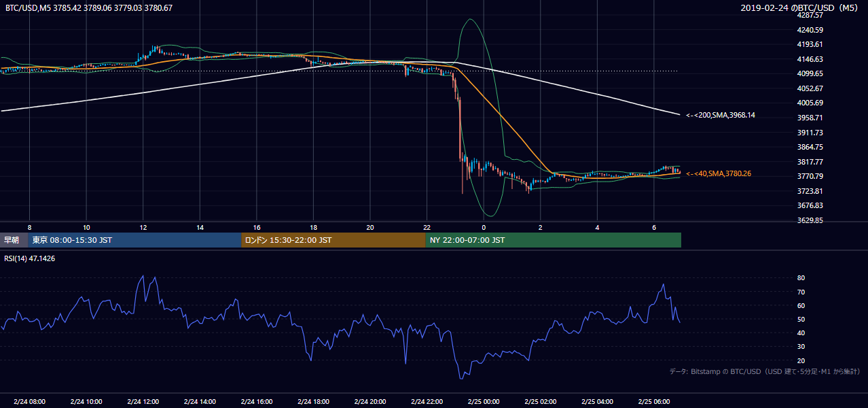Click hour tick 8 under the price chart
The image size is (868, 408).
click(29, 227)
